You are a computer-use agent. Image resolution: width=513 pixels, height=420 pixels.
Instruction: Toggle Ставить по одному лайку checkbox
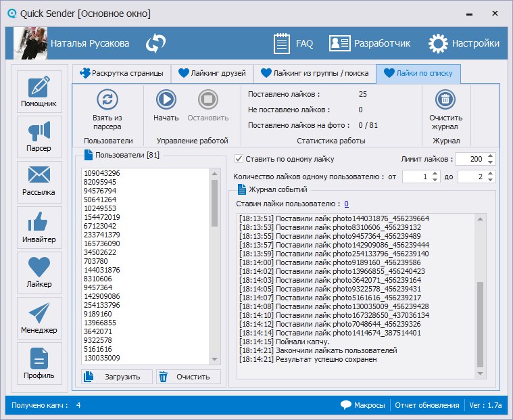click(239, 159)
